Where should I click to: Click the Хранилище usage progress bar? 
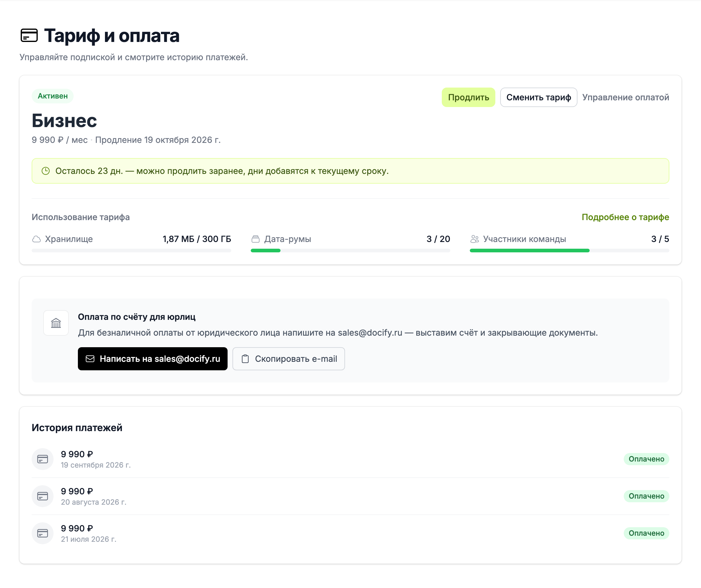point(131,251)
